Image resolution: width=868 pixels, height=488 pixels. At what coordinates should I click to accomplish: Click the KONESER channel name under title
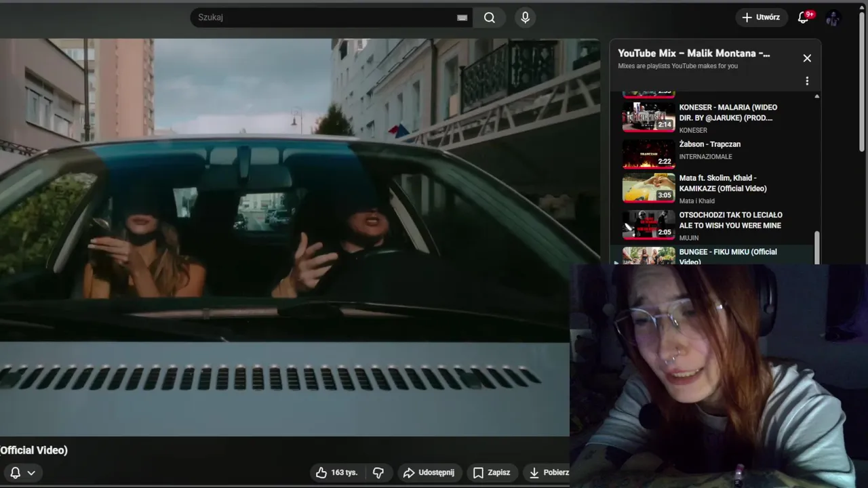pyautogui.click(x=693, y=130)
